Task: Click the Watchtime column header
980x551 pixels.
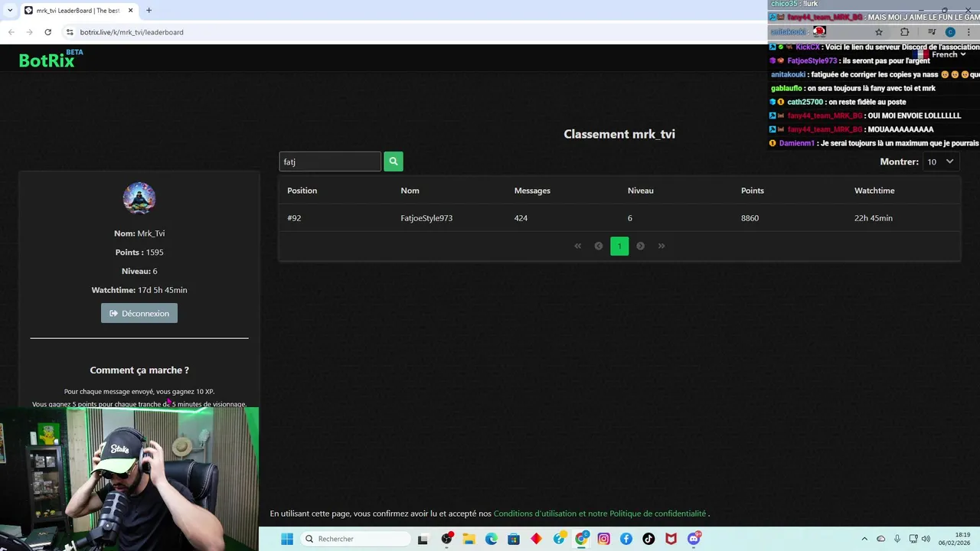Action: pos(874,191)
